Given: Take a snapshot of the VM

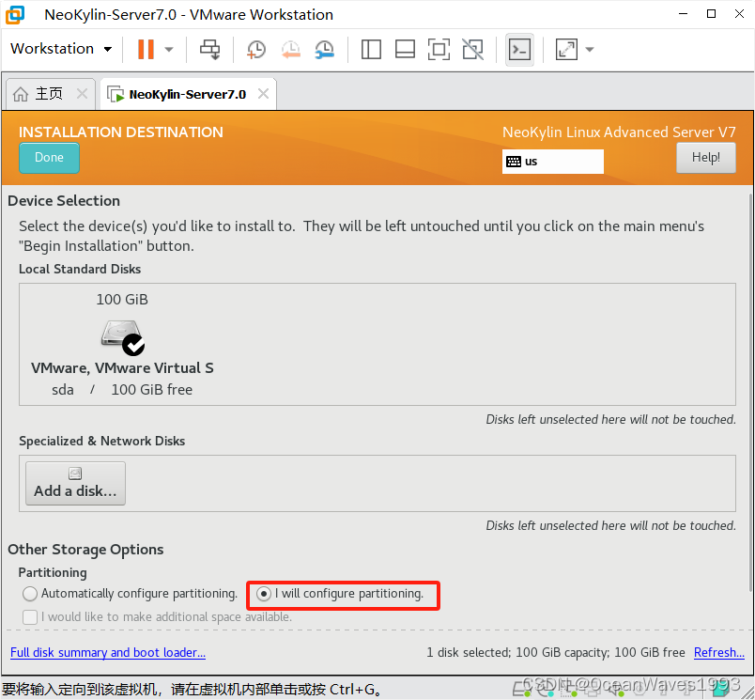Looking at the screenshot, I should tap(256, 49).
